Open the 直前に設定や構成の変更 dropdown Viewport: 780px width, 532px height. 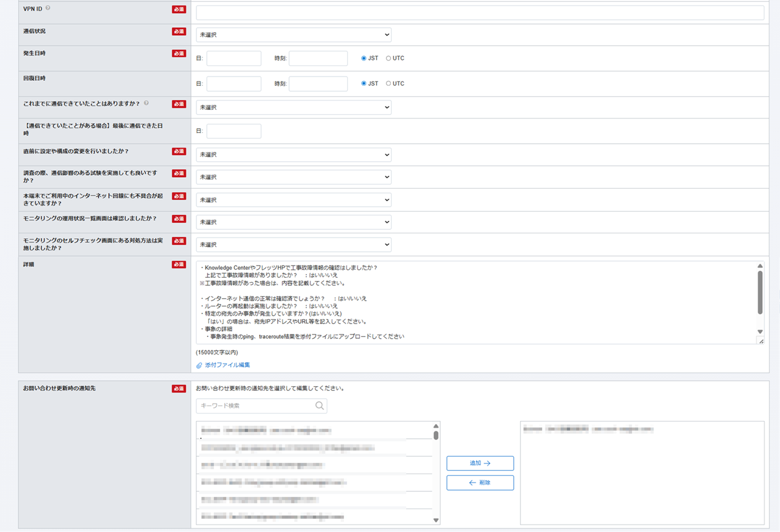tap(293, 155)
